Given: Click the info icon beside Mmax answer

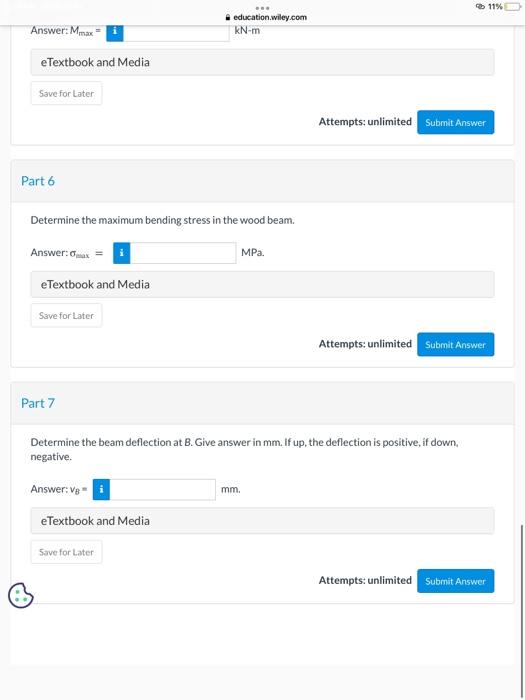Looking at the screenshot, I should click(115, 33).
